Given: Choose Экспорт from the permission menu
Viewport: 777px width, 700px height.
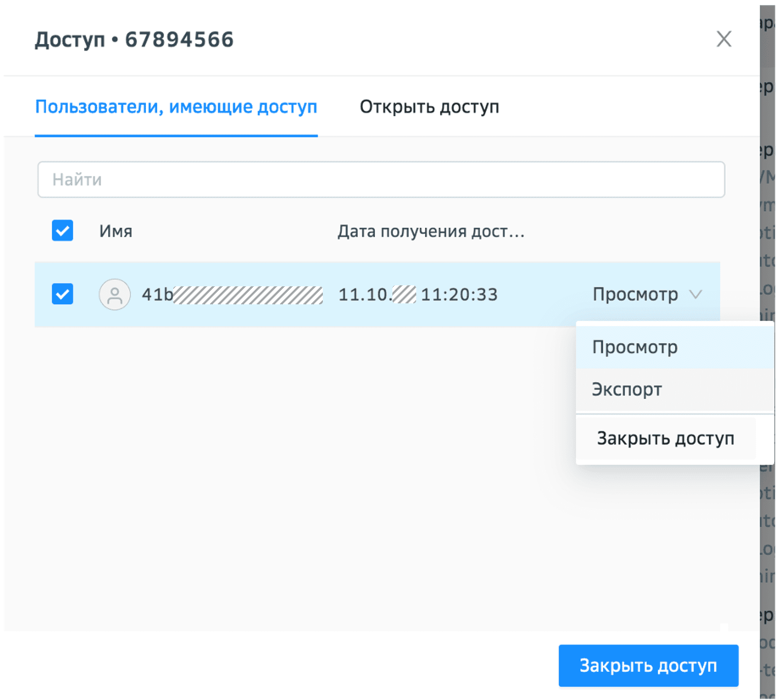Looking at the screenshot, I should [x=627, y=390].
